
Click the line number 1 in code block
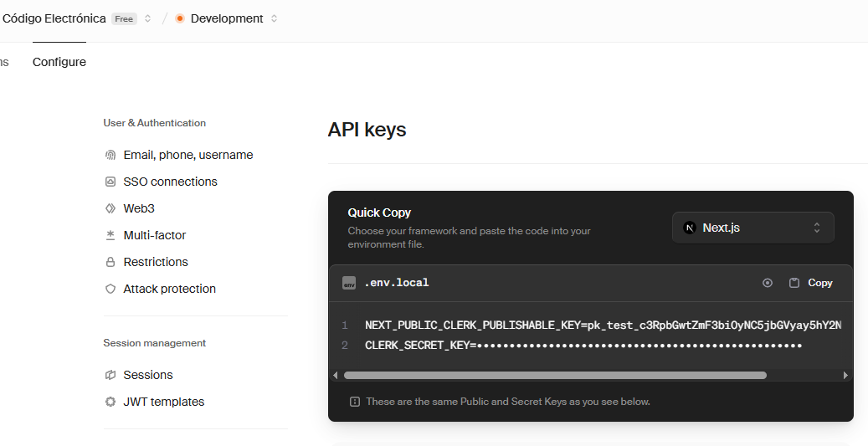344,325
